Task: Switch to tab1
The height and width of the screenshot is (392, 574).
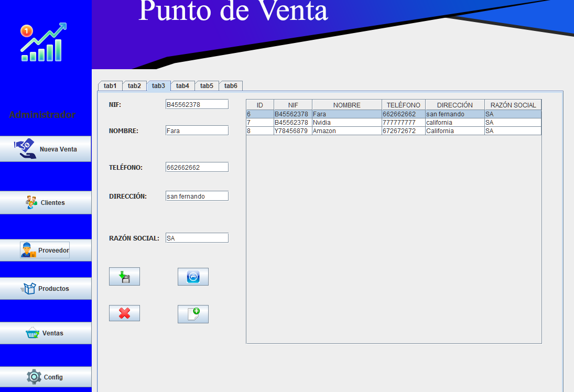Action: (110, 86)
